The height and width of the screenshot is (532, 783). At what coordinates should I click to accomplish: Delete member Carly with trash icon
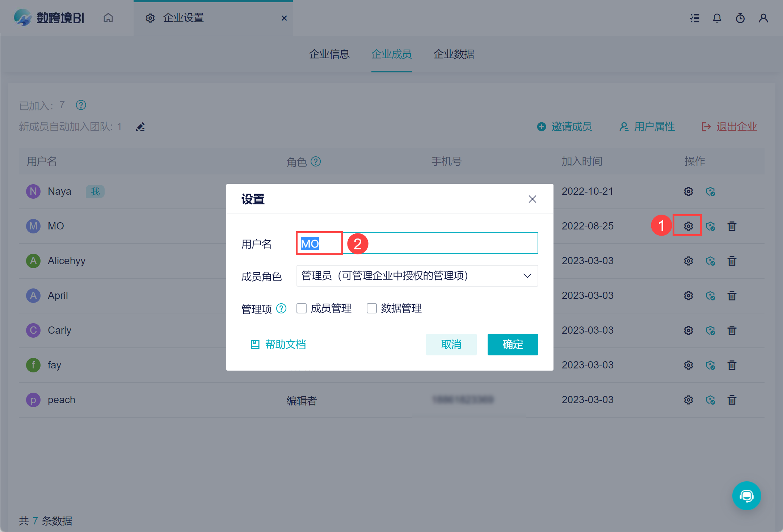point(732,330)
